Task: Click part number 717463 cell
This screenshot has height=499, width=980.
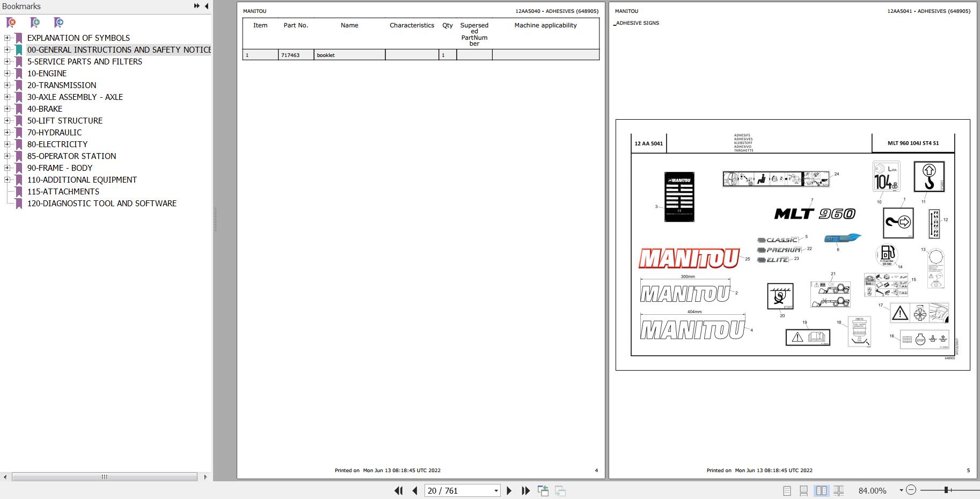Action: tap(296, 55)
